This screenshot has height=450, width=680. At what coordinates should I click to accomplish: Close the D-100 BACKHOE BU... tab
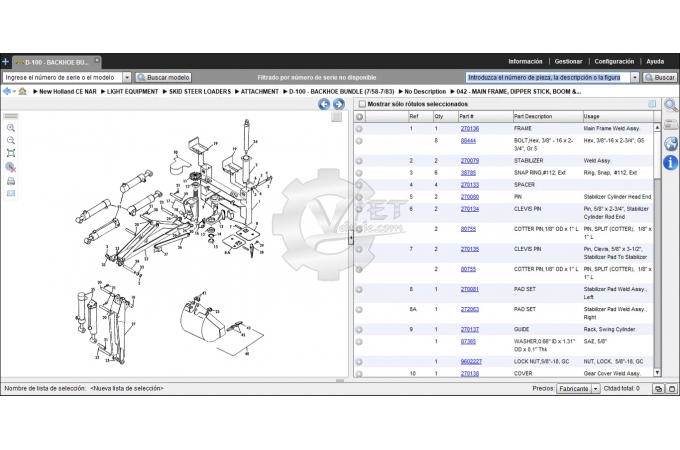coord(97,60)
